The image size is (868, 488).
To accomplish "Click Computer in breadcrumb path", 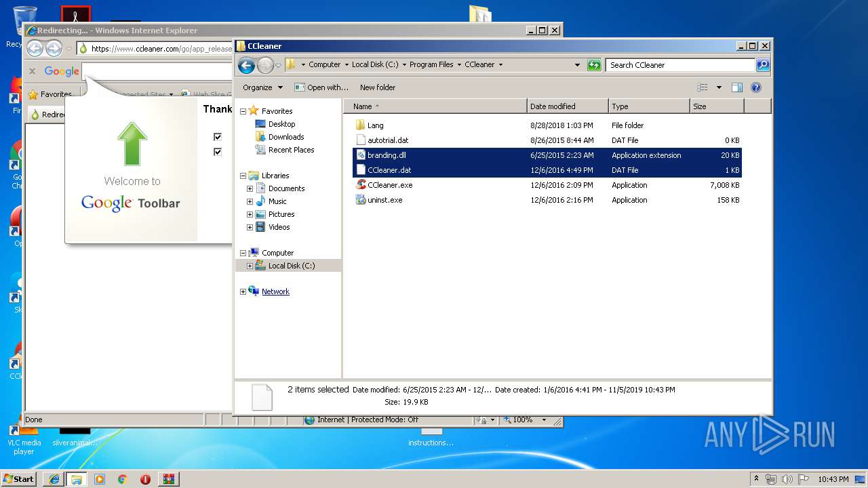I will click(325, 65).
